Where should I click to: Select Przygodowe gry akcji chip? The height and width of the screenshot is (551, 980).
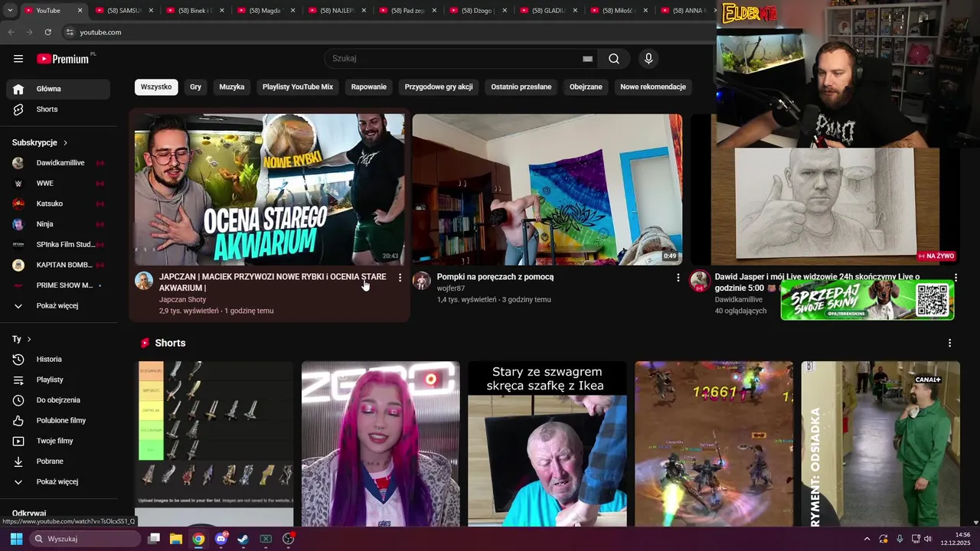coord(439,87)
